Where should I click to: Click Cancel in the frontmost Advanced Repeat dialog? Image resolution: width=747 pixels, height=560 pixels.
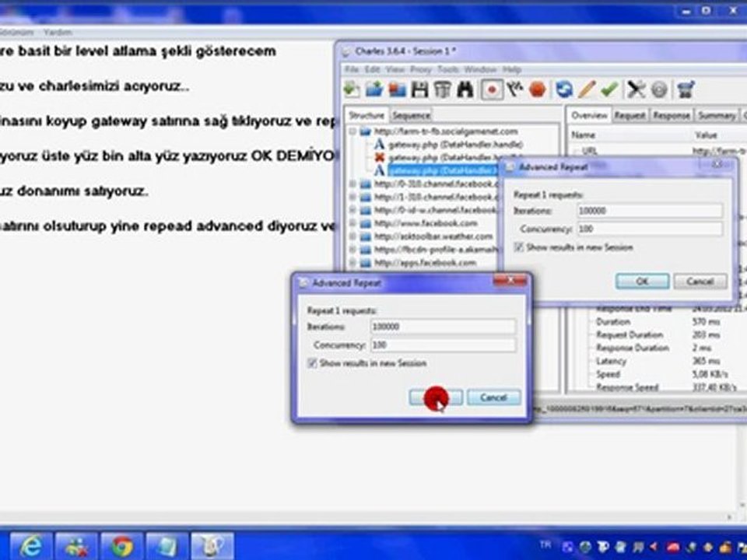[x=493, y=397]
